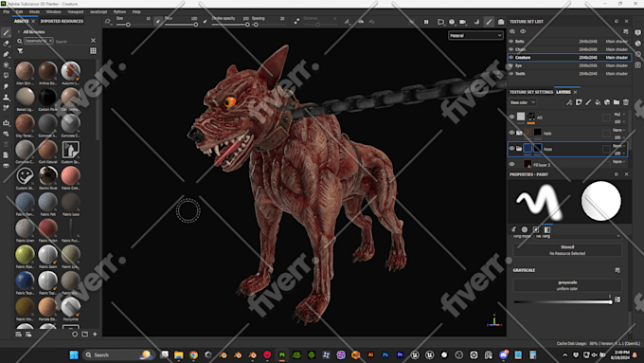Viewport: 644px width, 363px height.
Task: Open the File menu
Action: pos(7,12)
